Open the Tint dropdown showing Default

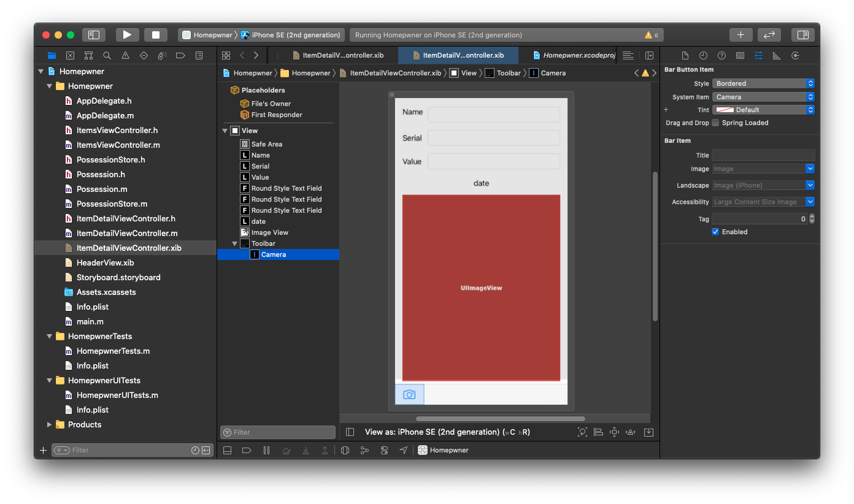(x=764, y=110)
